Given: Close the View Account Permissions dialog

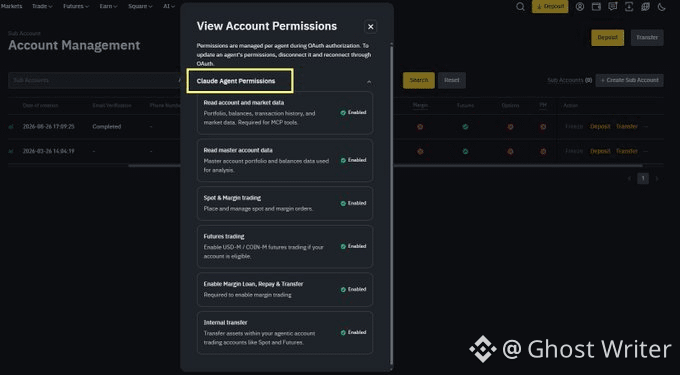Looking at the screenshot, I should pos(370,27).
